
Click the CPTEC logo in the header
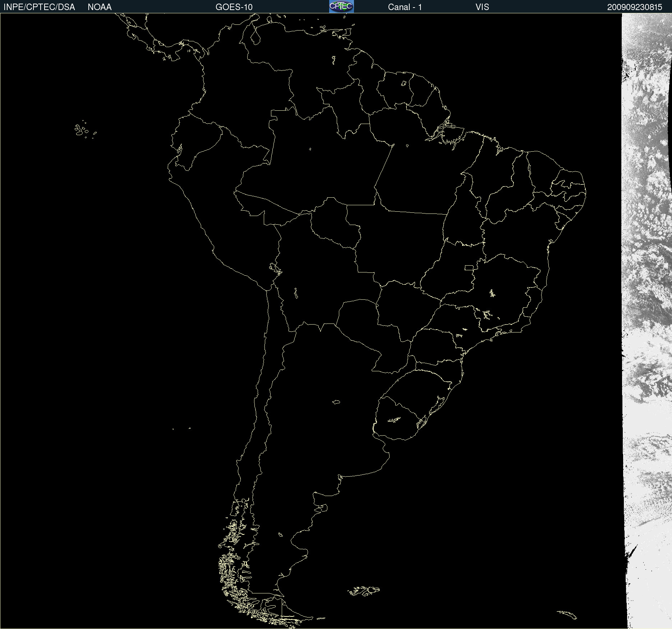click(x=341, y=6)
